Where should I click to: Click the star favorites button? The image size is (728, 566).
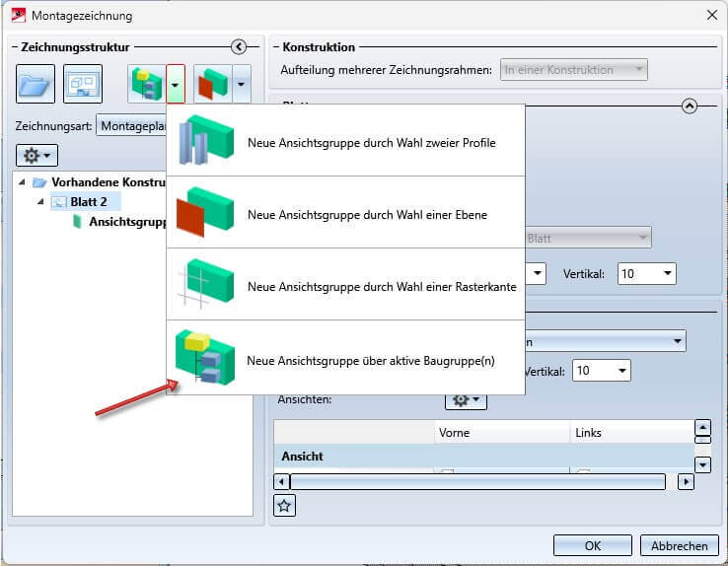[x=285, y=506]
